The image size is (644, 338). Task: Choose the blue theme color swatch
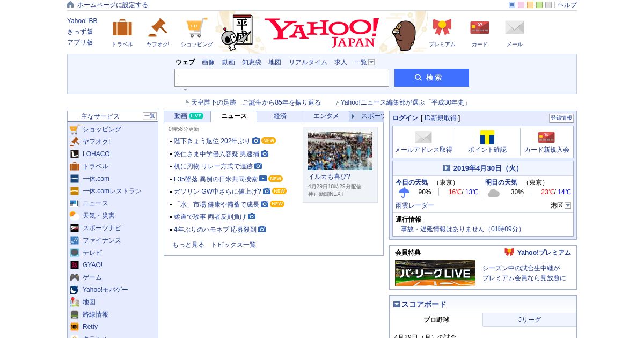pos(512,5)
